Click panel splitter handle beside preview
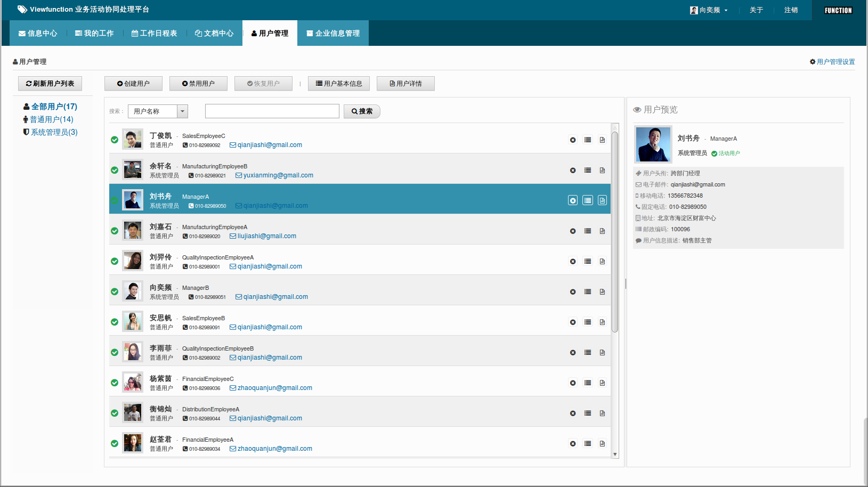The height and width of the screenshot is (487, 868). tap(626, 283)
